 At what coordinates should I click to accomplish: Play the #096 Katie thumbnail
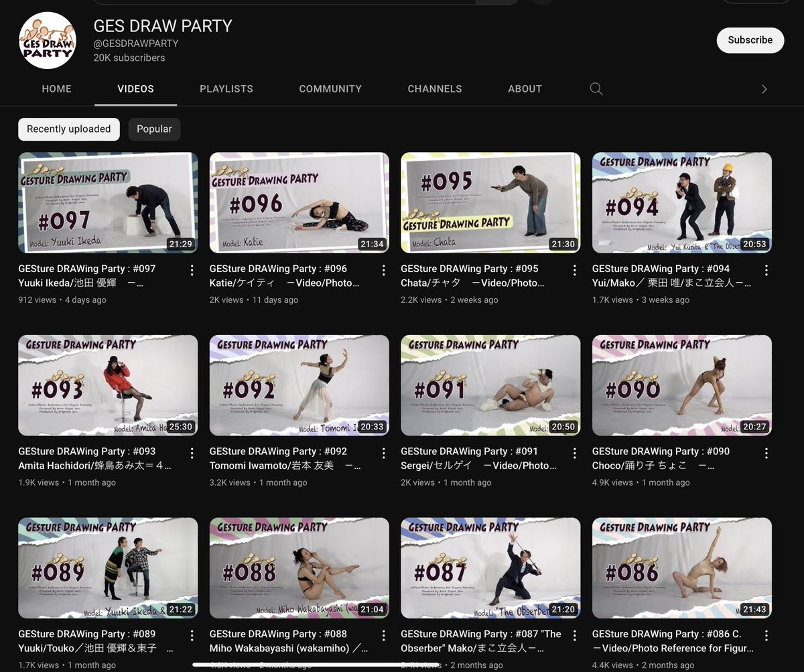(x=299, y=202)
